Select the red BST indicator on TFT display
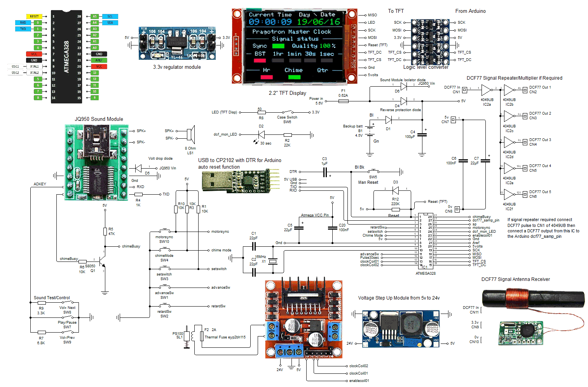 click(260, 61)
